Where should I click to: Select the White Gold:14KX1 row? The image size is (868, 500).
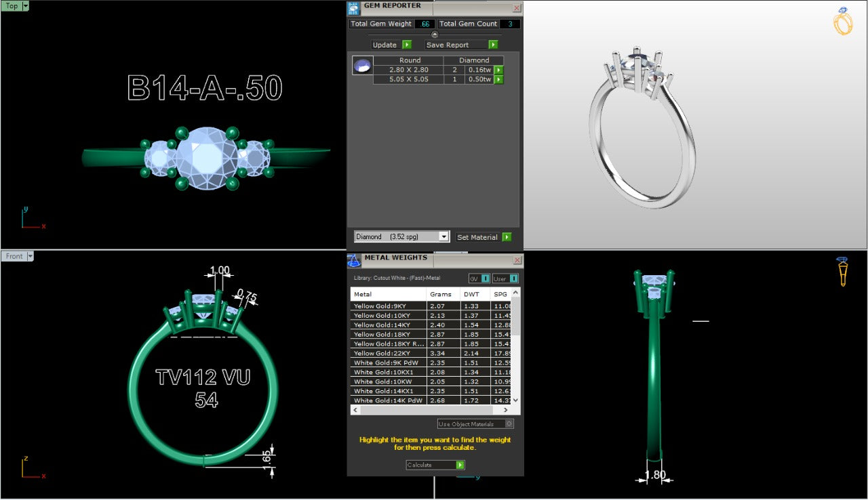(x=431, y=392)
